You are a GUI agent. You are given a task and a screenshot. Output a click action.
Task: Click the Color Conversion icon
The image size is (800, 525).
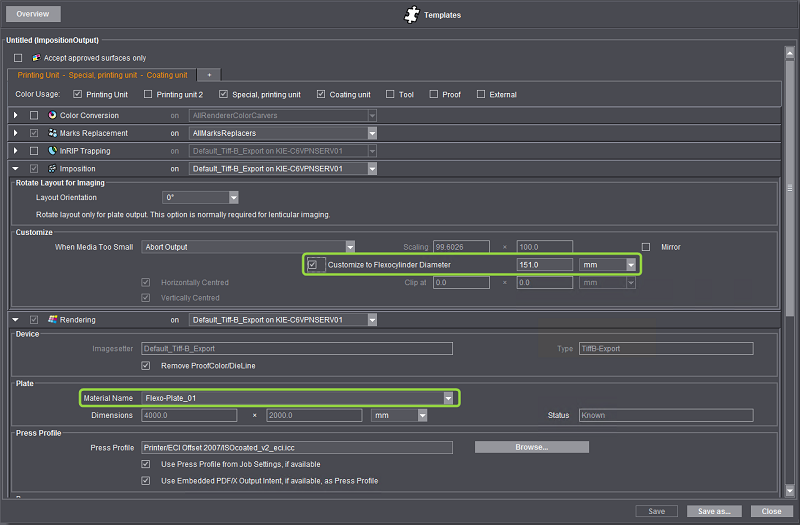(x=52, y=116)
